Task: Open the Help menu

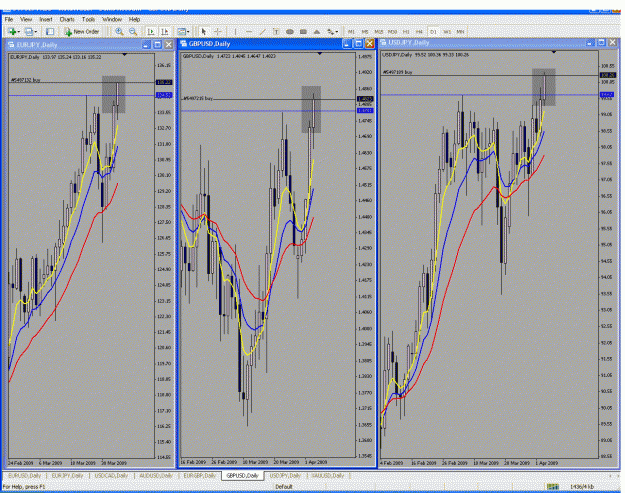Action: click(x=134, y=19)
